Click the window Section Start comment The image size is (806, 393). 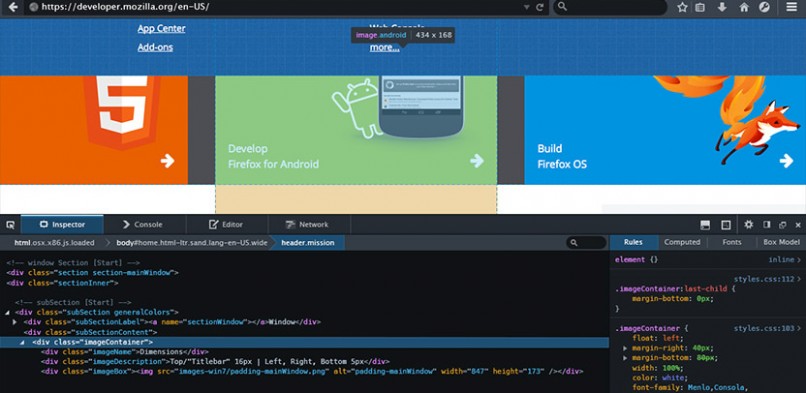pos(73,263)
